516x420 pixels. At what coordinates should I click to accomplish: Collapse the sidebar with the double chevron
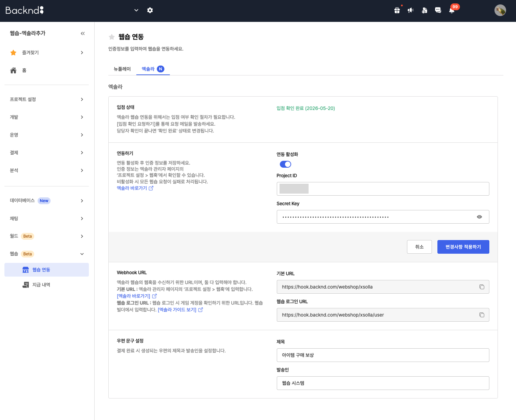83,33
